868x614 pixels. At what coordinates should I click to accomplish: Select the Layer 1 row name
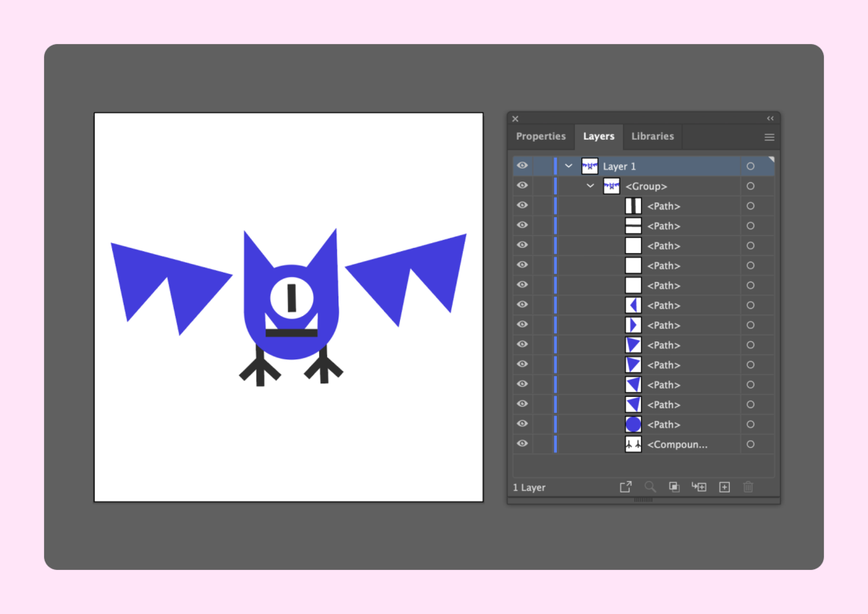619,166
